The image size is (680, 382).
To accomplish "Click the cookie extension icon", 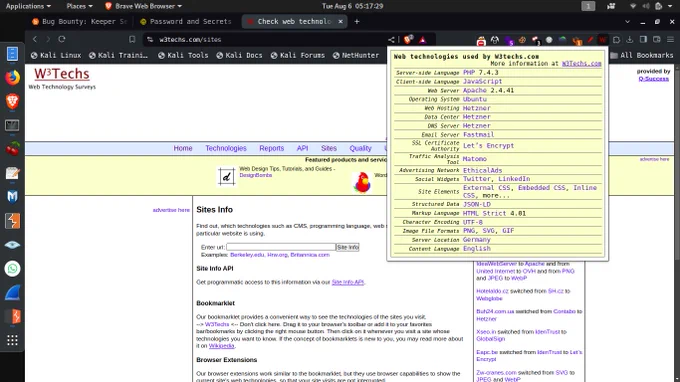I will 522,40.
